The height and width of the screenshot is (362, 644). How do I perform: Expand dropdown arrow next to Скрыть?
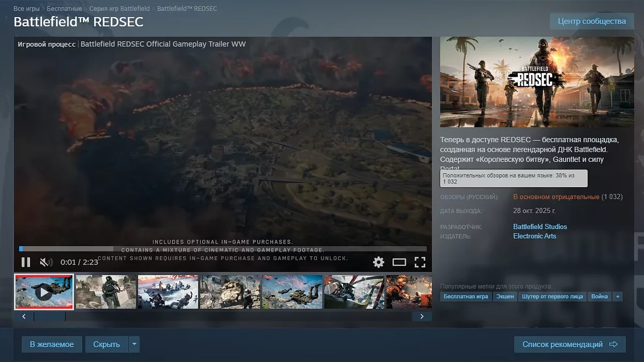click(x=134, y=344)
